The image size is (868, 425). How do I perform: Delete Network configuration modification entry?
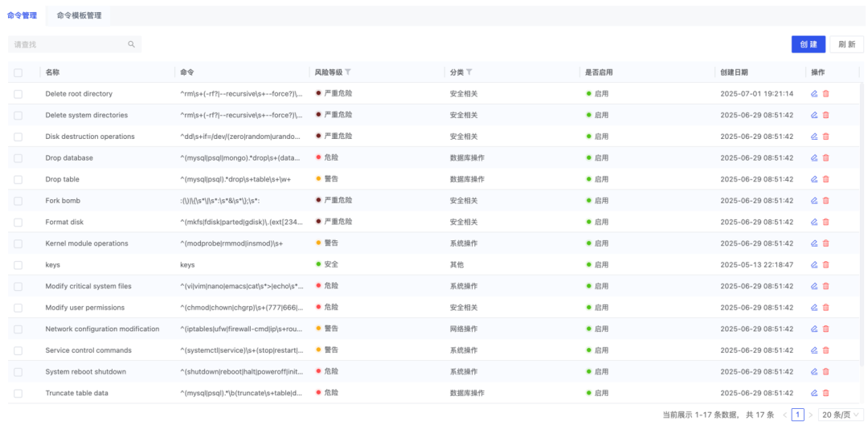pos(825,329)
